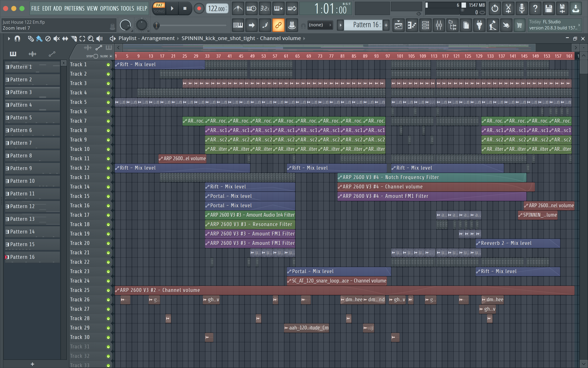Add new pattern with plus button
Image resolution: width=588 pixels, height=368 pixels.
coord(386,25)
